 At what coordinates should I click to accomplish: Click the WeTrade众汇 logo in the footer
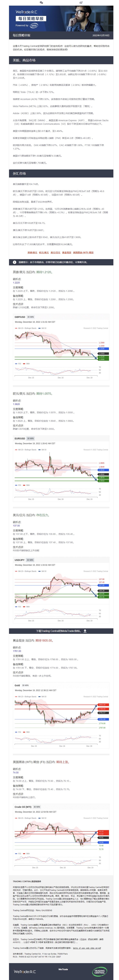[25, 971]
